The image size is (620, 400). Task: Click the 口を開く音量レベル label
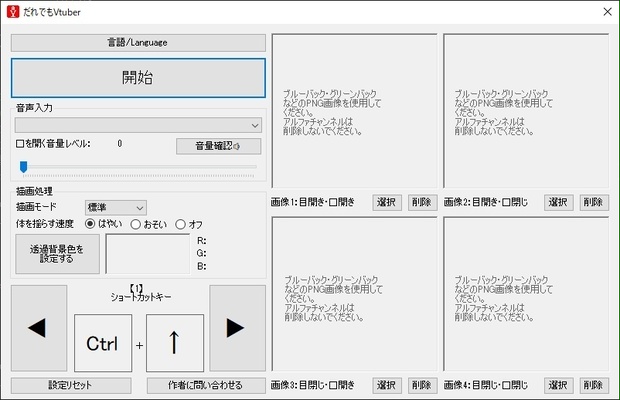click(x=53, y=144)
